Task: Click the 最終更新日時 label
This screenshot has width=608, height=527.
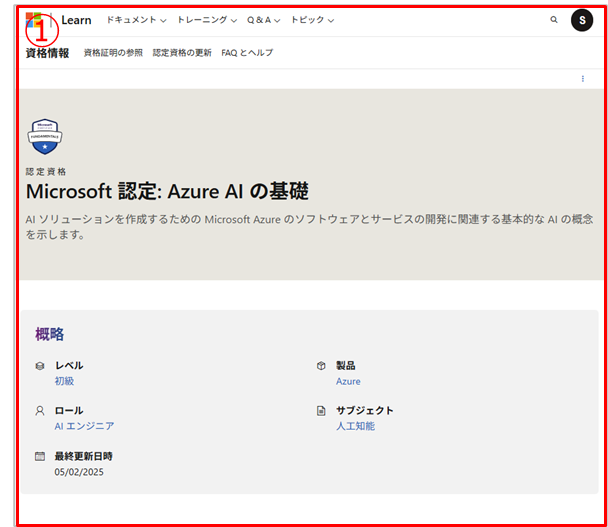Action: click(83, 456)
